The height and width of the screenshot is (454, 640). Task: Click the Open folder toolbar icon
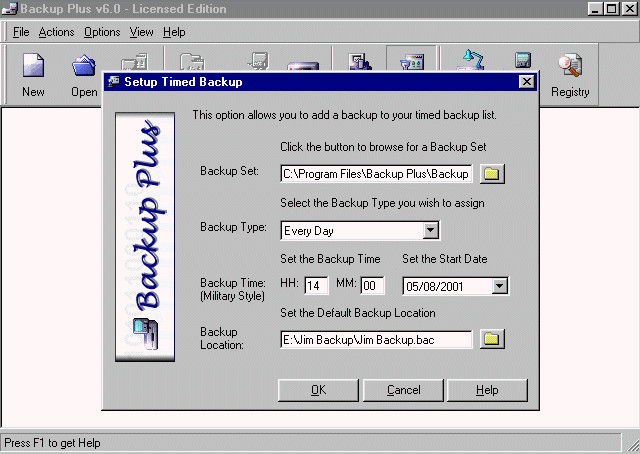pos(84,65)
